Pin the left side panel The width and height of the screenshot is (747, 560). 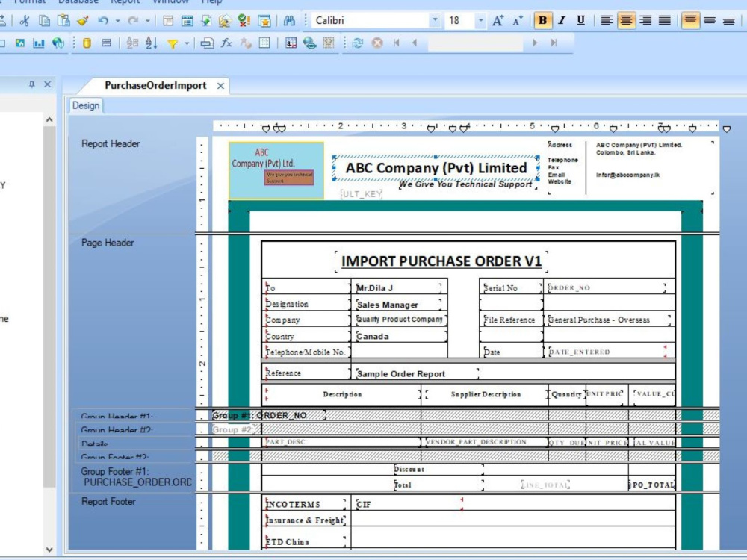point(32,84)
